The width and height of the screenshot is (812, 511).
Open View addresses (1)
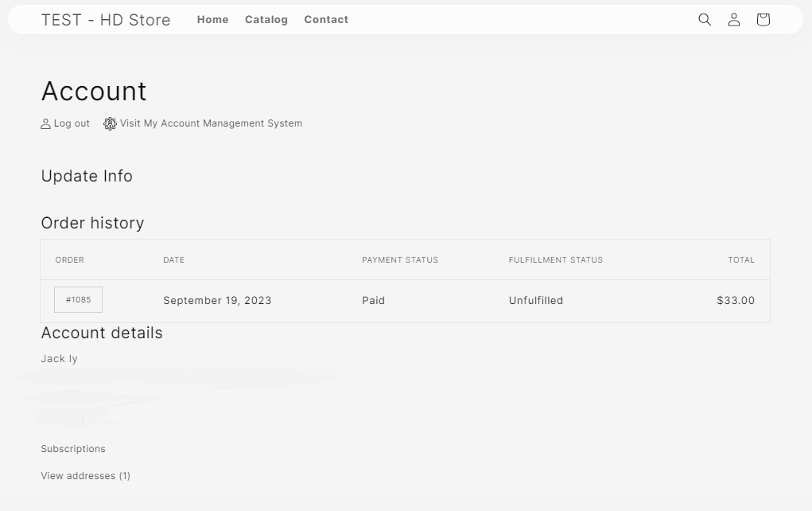(85, 475)
